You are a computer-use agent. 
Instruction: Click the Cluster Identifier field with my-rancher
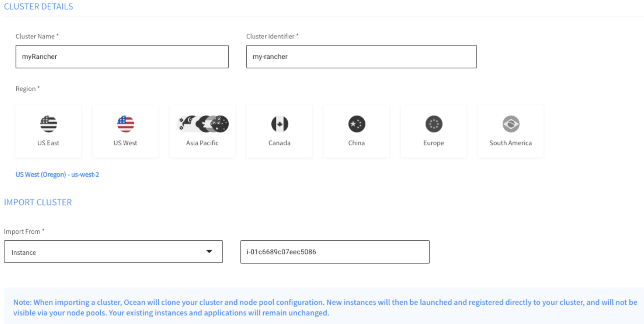(361, 57)
